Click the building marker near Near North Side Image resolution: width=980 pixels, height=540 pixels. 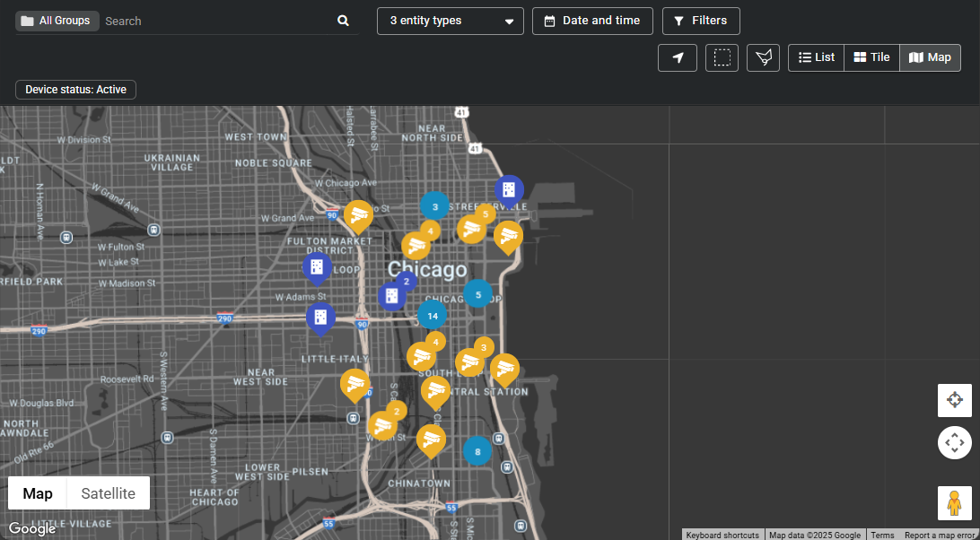[509, 189]
